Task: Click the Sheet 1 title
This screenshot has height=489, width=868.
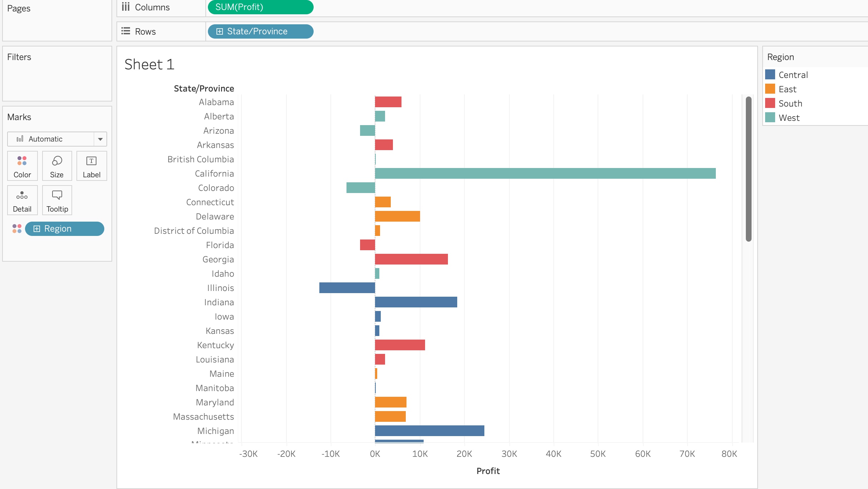Action: (x=149, y=64)
